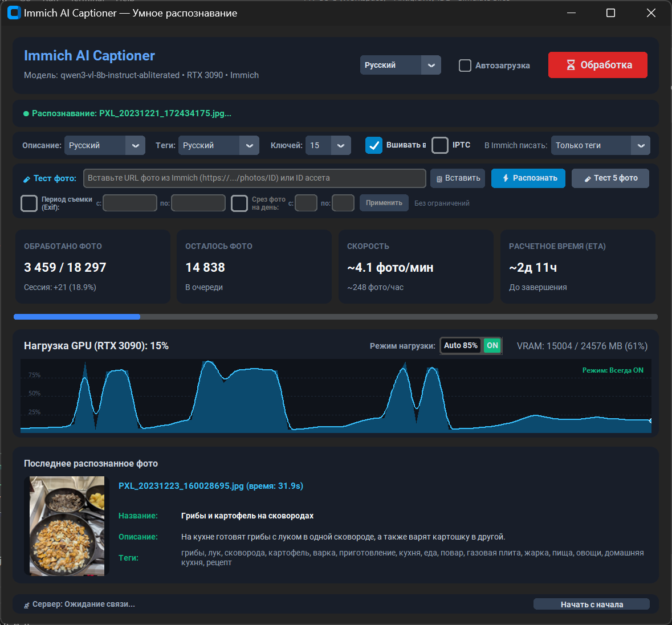Expand the Теги language dropdown

pos(218,145)
